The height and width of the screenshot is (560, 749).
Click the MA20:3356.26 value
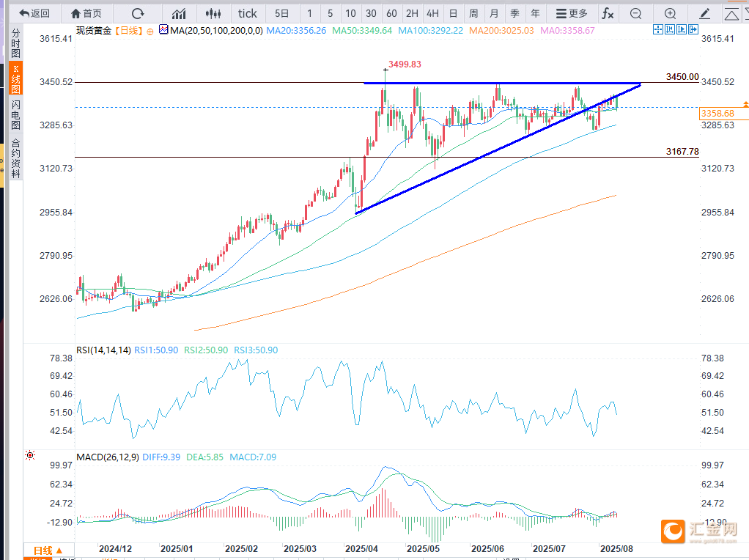click(296, 31)
